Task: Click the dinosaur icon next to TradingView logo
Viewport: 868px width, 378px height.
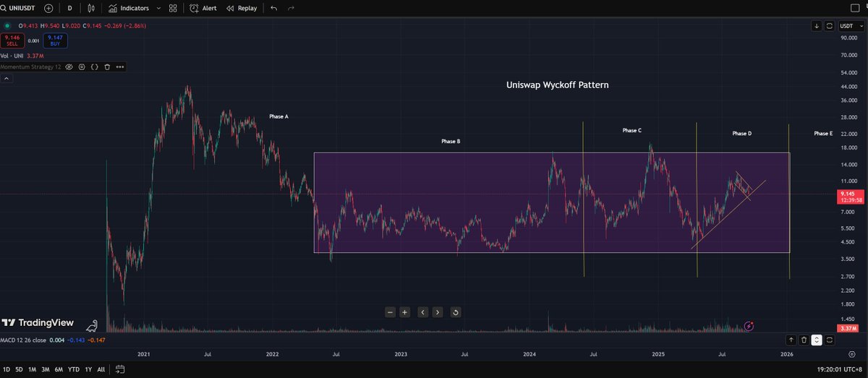Action: pyautogui.click(x=91, y=326)
